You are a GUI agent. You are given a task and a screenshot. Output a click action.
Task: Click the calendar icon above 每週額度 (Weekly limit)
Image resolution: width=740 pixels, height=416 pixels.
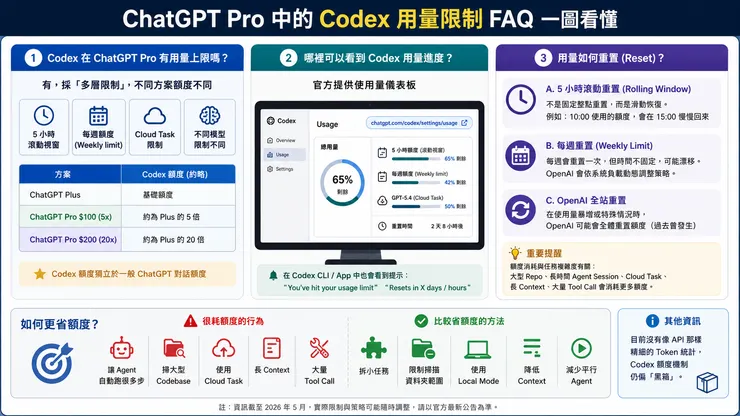point(98,116)
